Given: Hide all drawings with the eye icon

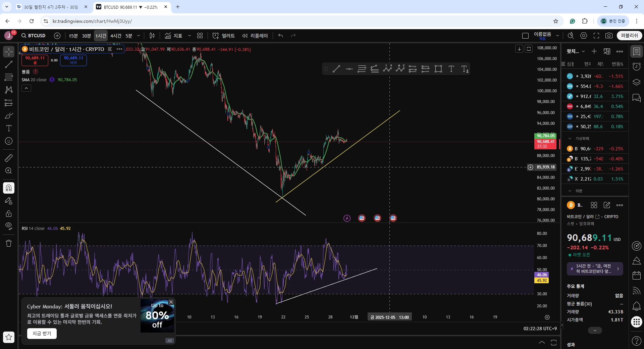Looking at the screenshot, I should pos(9,226).
